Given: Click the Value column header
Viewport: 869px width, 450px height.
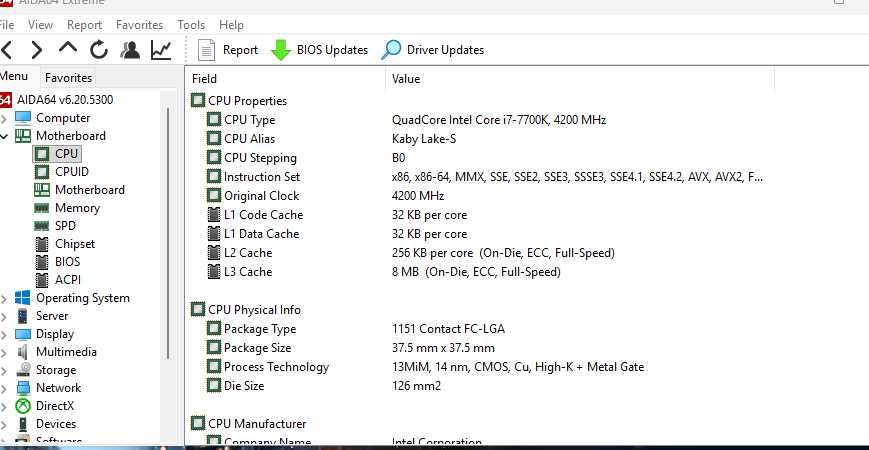Looking at the screenshot, I should click(x=580, y=79).
